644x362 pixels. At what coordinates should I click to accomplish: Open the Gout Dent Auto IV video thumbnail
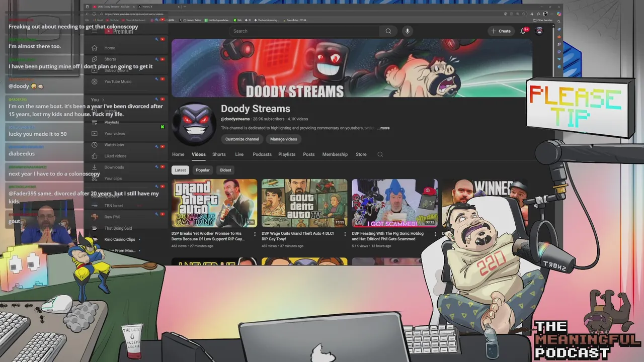(x=304, y=203)
